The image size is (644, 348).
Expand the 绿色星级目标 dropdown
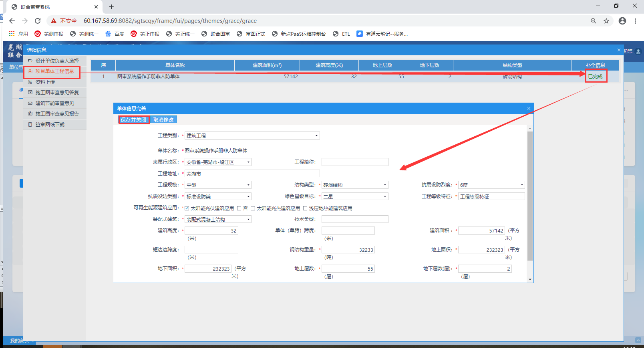(385, 196)
